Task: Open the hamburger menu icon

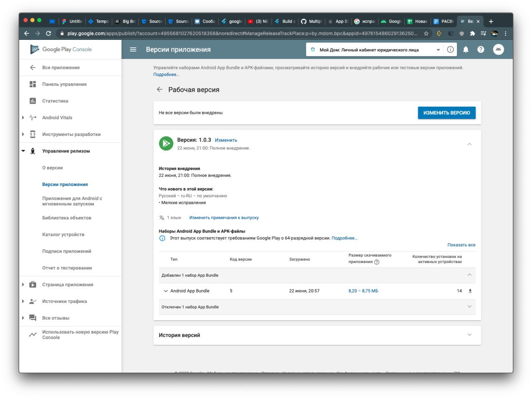Action: point(133,49)
